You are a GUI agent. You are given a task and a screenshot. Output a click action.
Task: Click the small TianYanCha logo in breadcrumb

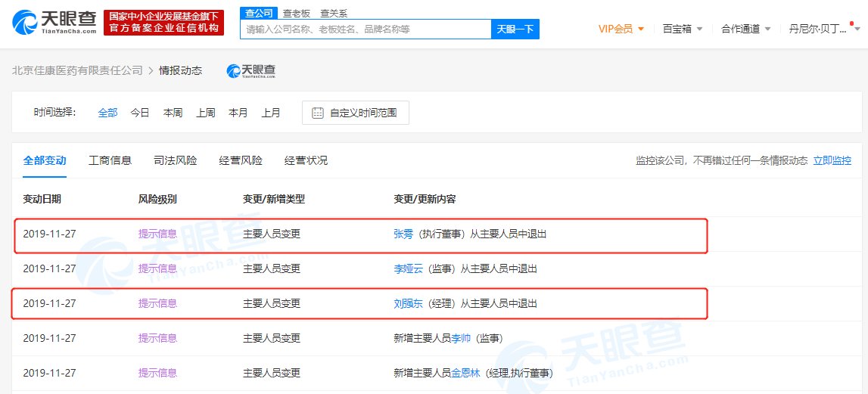(x=251, y=70)
